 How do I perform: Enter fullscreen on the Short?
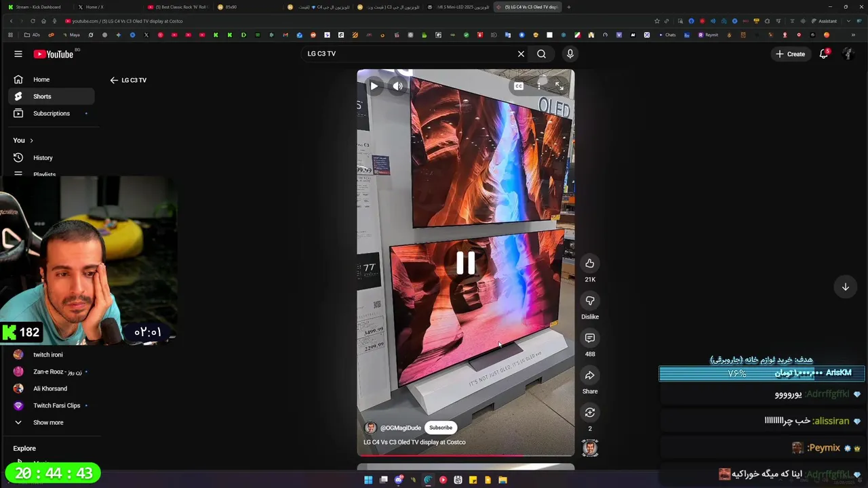pyautogui.click(x=559, y=86)
